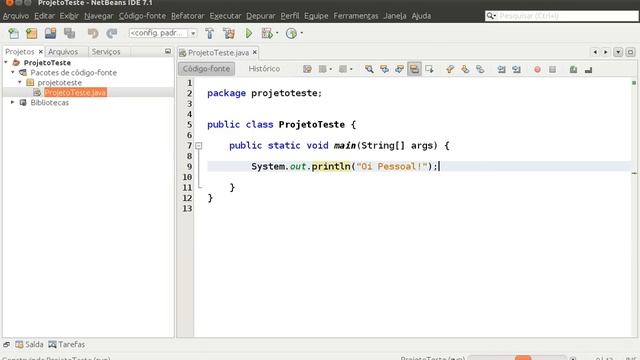Click Previous Bookmark icon
640x360 pixels.
450,69
